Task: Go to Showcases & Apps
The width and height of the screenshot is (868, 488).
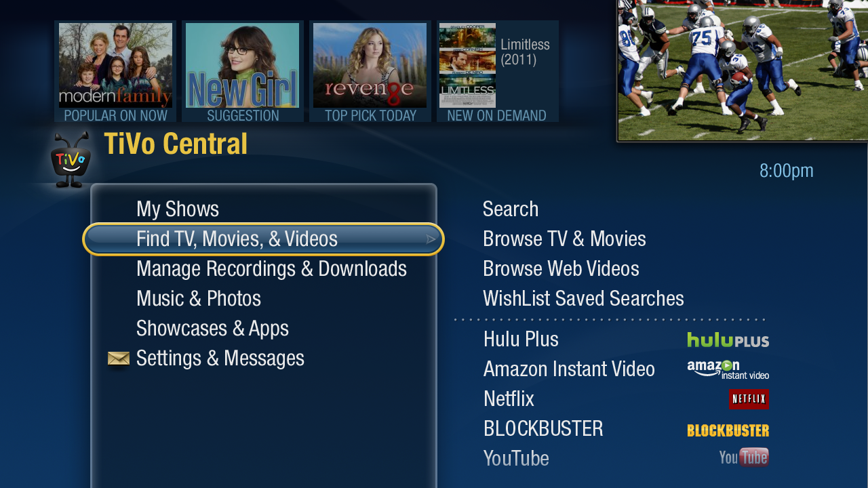Action: click(x=212, y=328)
